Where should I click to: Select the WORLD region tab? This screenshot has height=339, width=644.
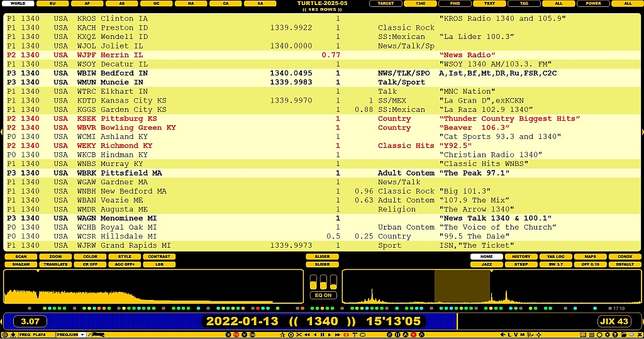point(18,3)
